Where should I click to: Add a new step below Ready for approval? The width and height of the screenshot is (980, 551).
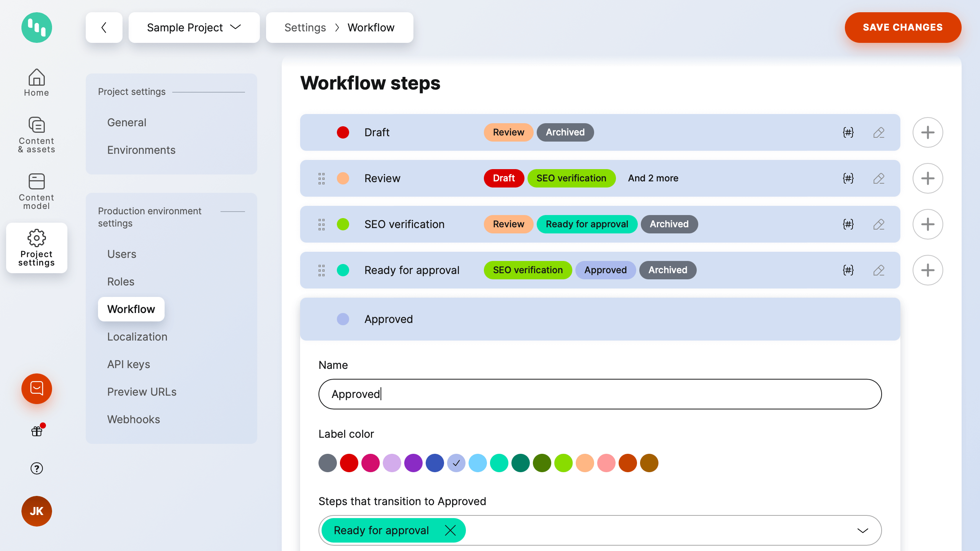[928, 270]
